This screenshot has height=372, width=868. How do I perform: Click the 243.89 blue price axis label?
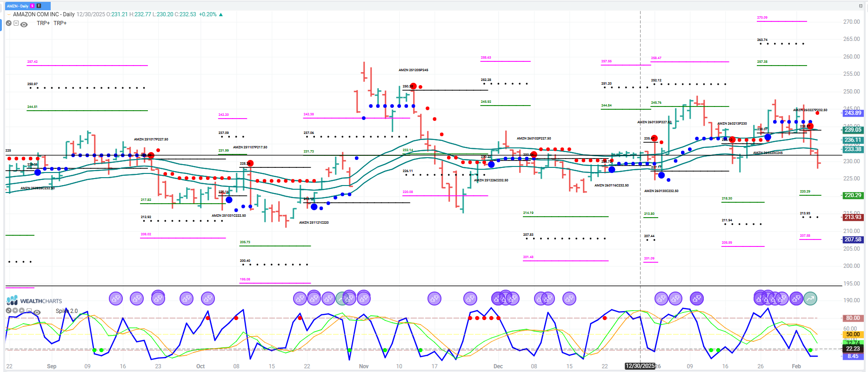853,113
